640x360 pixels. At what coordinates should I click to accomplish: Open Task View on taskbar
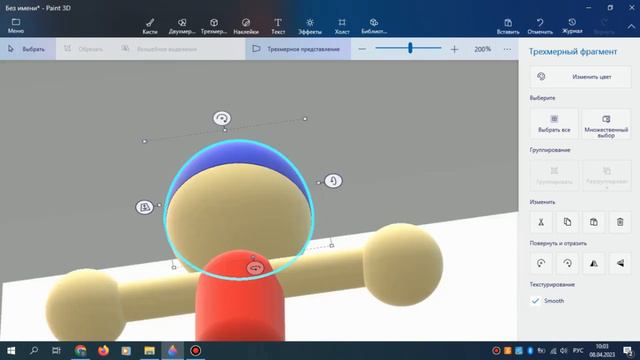pos(56,351)
